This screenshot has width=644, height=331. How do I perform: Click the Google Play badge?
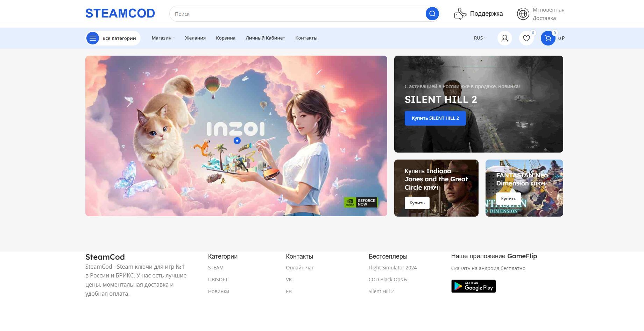click(x=473, y=286)
